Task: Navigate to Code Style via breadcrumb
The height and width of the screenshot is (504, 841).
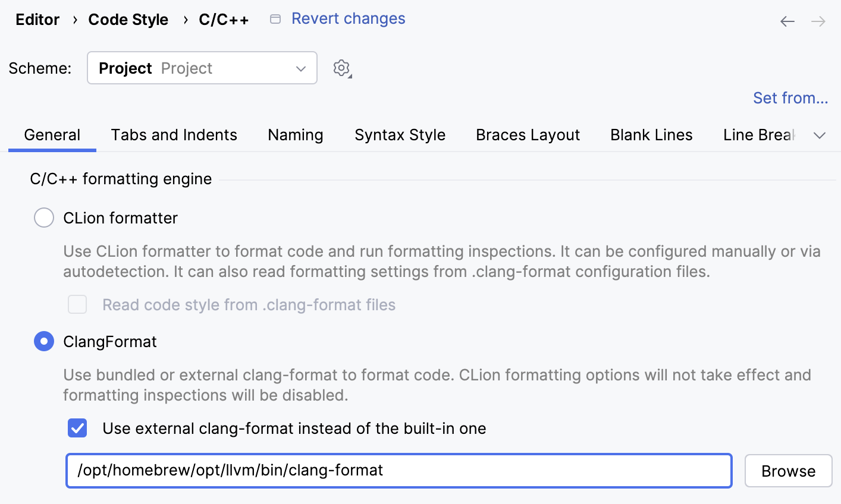Action: pos(128,19)
